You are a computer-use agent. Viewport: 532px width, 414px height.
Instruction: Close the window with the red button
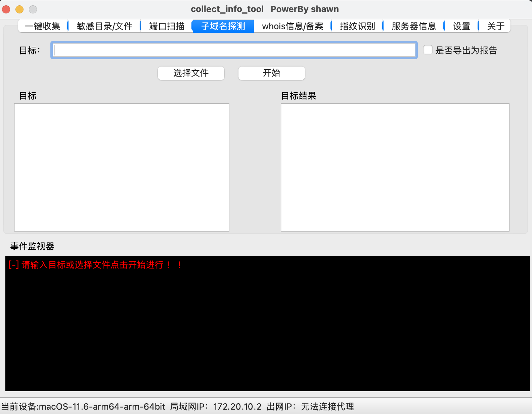click(6, 9)
